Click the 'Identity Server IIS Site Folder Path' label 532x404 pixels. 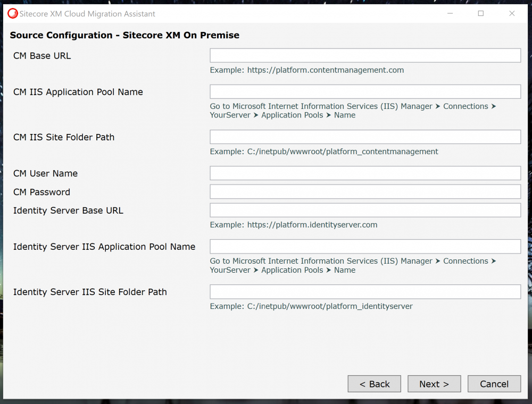90,292
